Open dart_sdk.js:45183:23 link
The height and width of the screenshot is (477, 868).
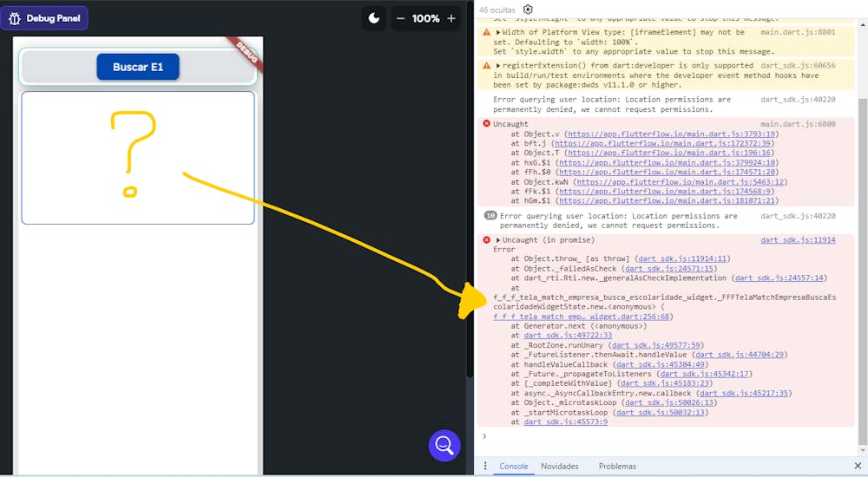pyautogui.click(x=665, y=383)
